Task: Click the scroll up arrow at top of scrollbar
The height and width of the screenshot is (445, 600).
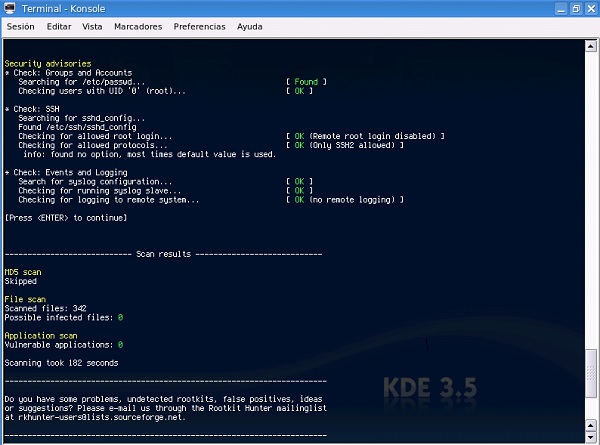Action: pyautogui.click(x=591, y=46)
